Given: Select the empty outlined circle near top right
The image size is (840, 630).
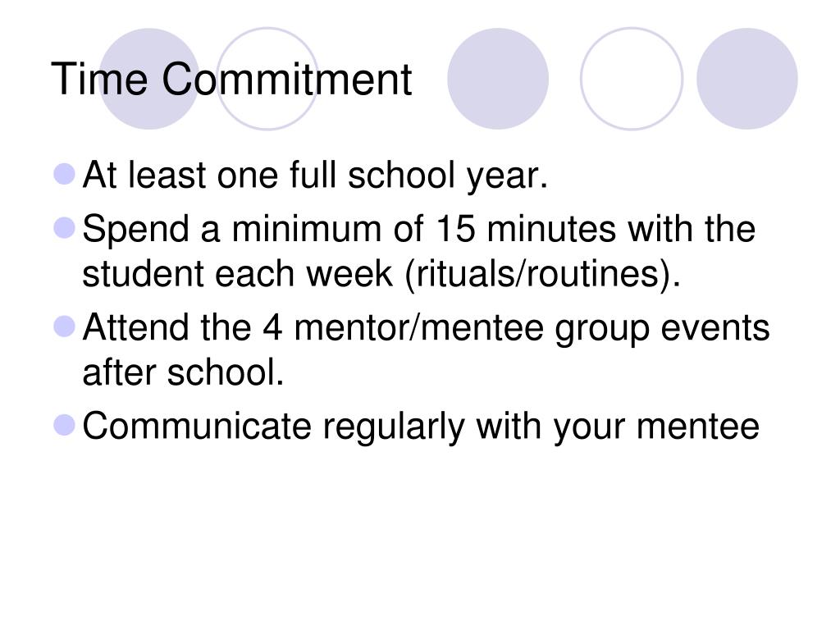Looking at the screenshot, I should tap(632, 79).
